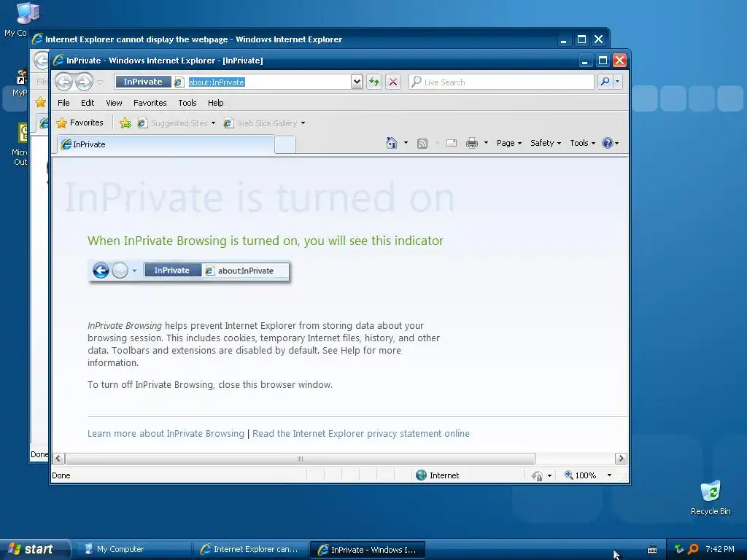Screen dimensions: 747x560
Task: Click the Search magnifier button
Action: click(605, 82)
